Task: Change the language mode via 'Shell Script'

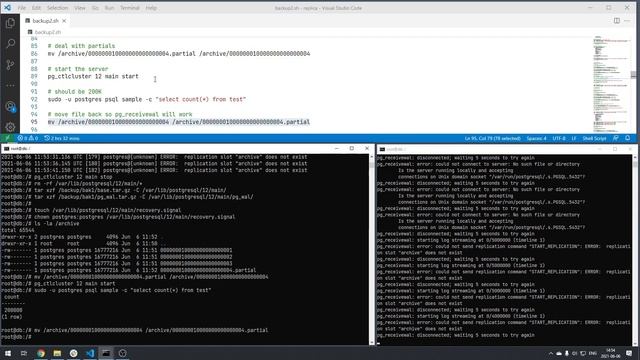Action: coord(594,138)
